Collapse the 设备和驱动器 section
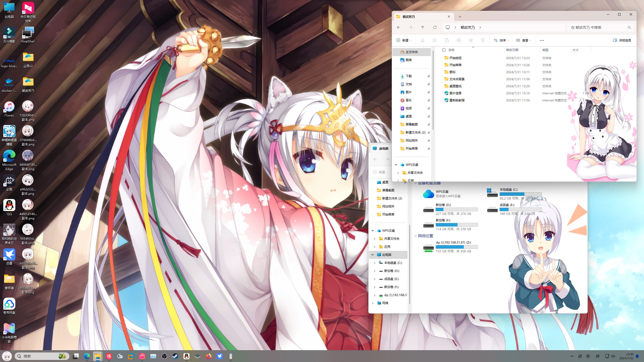 point(416,183)
